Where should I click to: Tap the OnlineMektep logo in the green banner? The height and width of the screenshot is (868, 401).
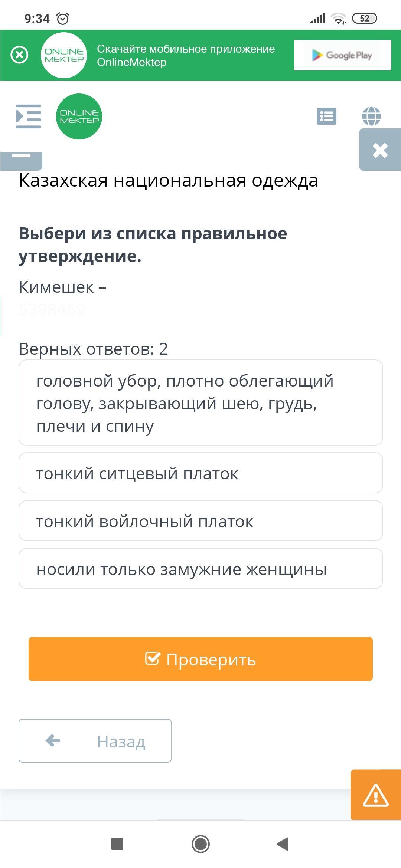pyautogui.click(x=64, y=55)
